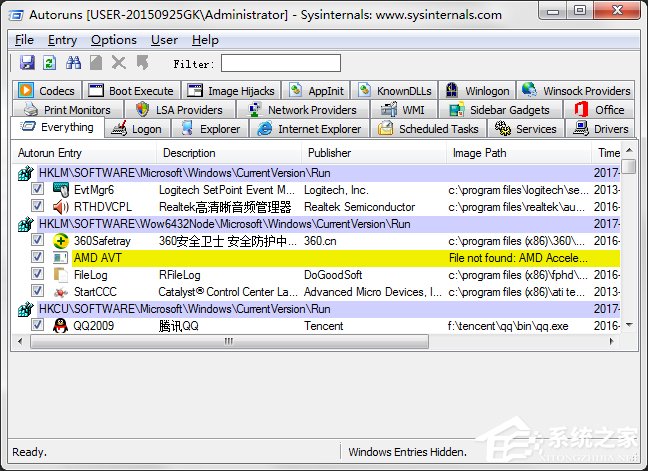Switch to the Winlogon tab
Viewport: 648px width, 471px height.
coord(478,91)
